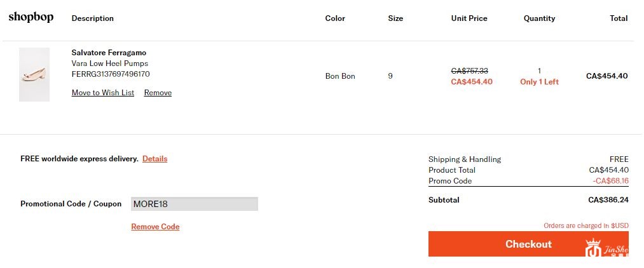Click the shopbop logo
This screenshot has width=644, height=268.
pyautogui.click(x=31, y=18)
